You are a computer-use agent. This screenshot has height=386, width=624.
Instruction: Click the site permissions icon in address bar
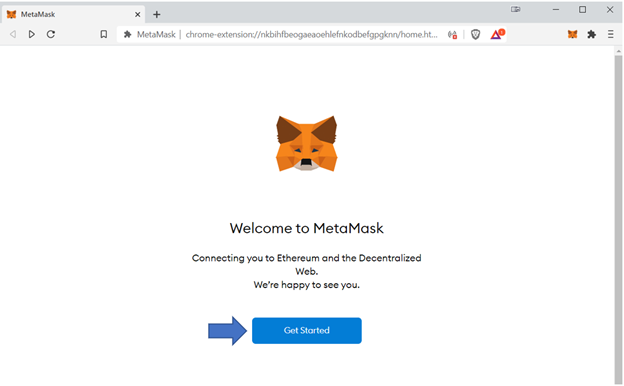[x=452, y=35]
